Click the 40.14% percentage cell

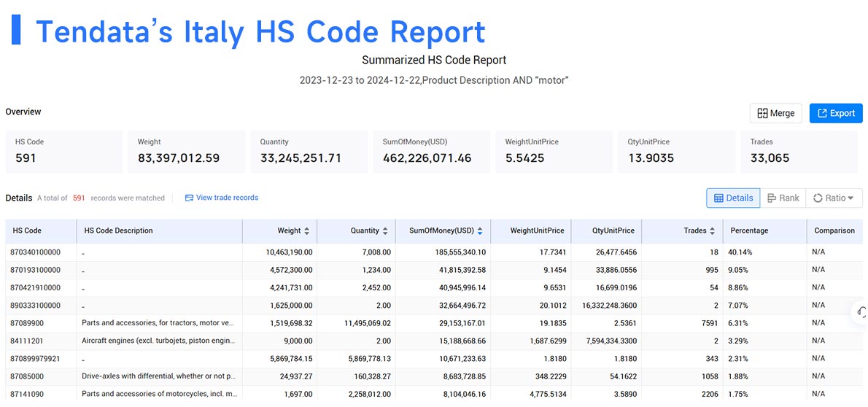(740, 252)
